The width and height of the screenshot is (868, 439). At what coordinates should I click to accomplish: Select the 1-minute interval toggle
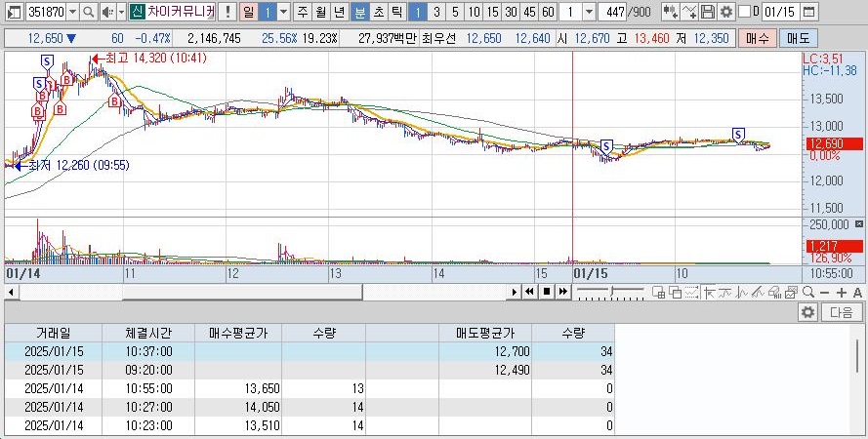pos(418,12)
